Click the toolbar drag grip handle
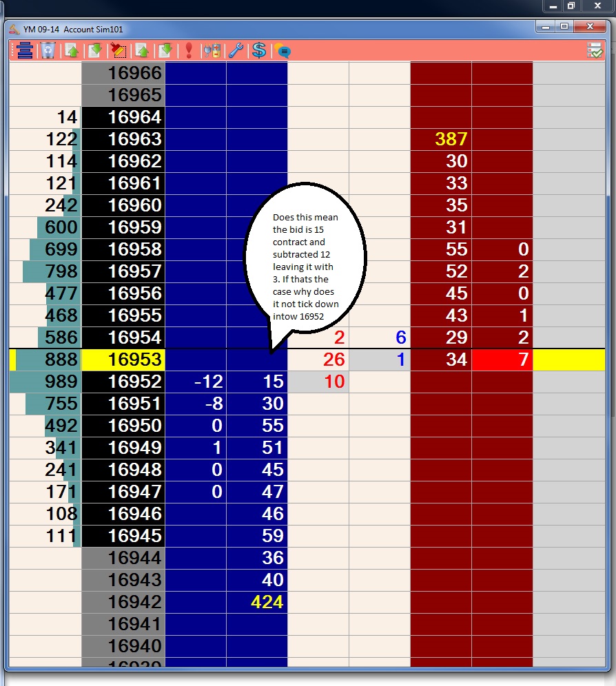This screenshot has width=616, height=686. (x=12, y=51)
